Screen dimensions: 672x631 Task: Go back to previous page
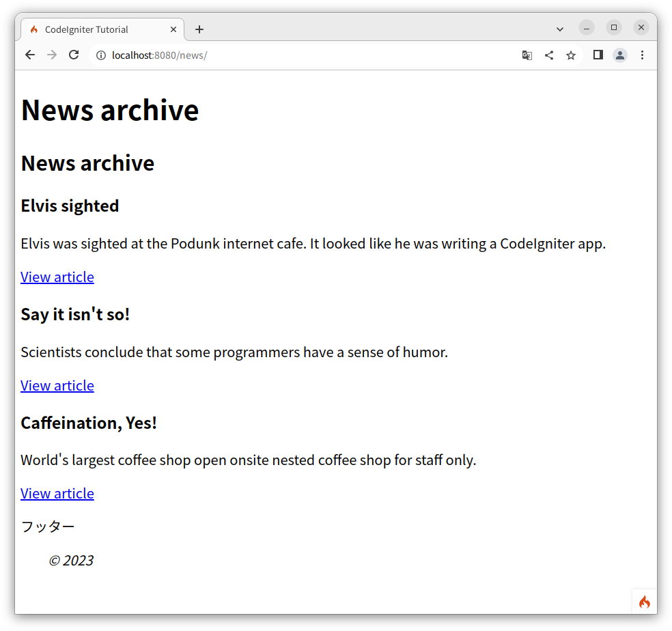click(30, 55)
